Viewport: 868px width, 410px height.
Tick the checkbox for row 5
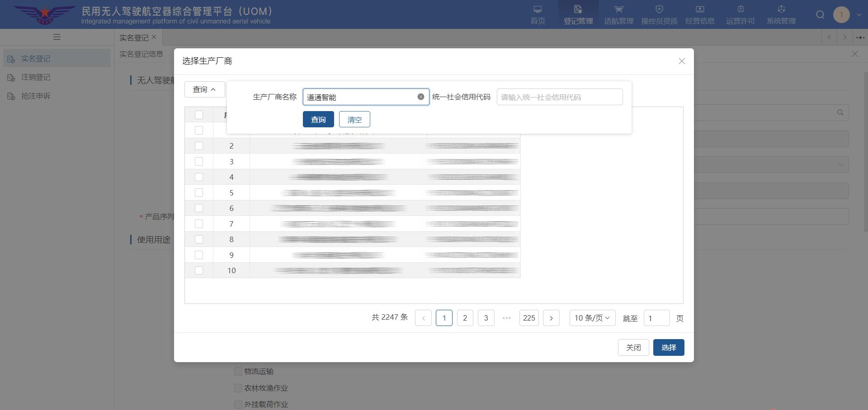point(199,192)
